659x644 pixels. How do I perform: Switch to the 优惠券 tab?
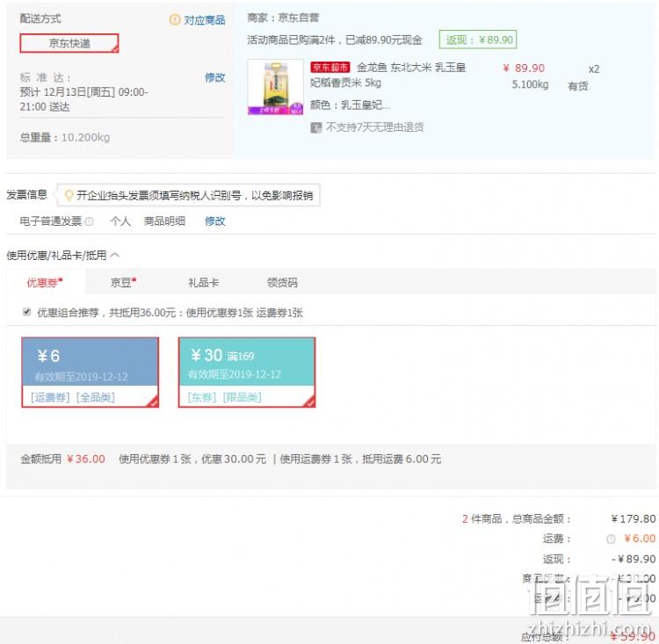(45, 282)
